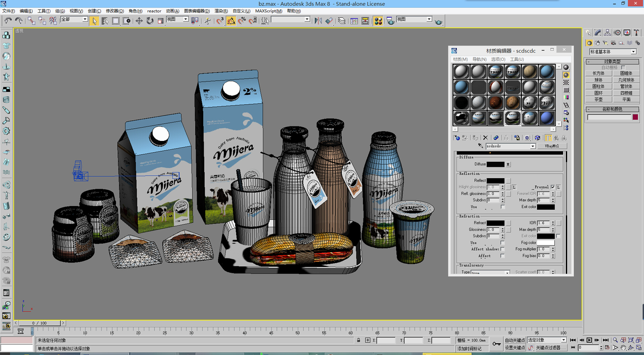
Task: Click the 长方体 box primitive button
Action: (x=599, y=74)
